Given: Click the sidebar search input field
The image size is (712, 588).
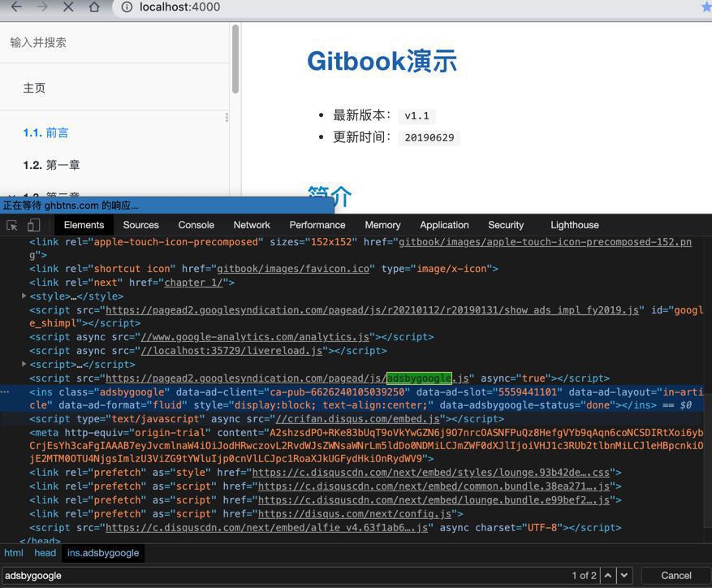Looking at the screenshot, I should [114, 43].
